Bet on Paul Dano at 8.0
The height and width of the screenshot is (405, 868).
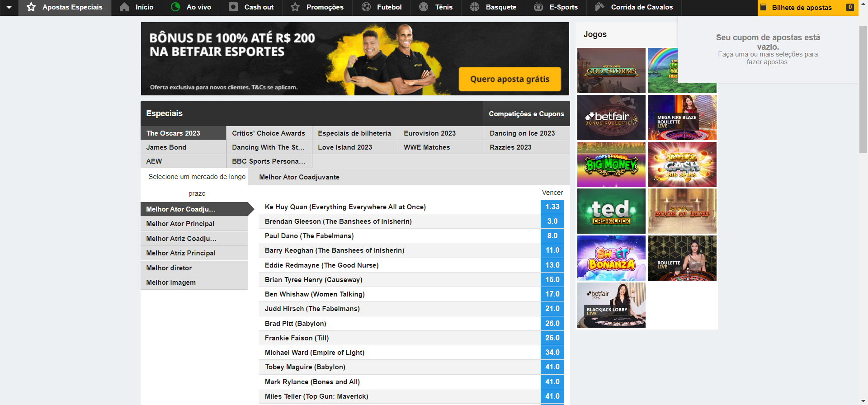(x=552, y=236)
